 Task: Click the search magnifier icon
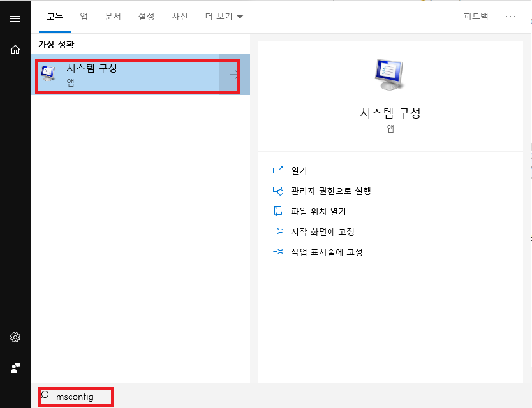click(x=45, y=395)
